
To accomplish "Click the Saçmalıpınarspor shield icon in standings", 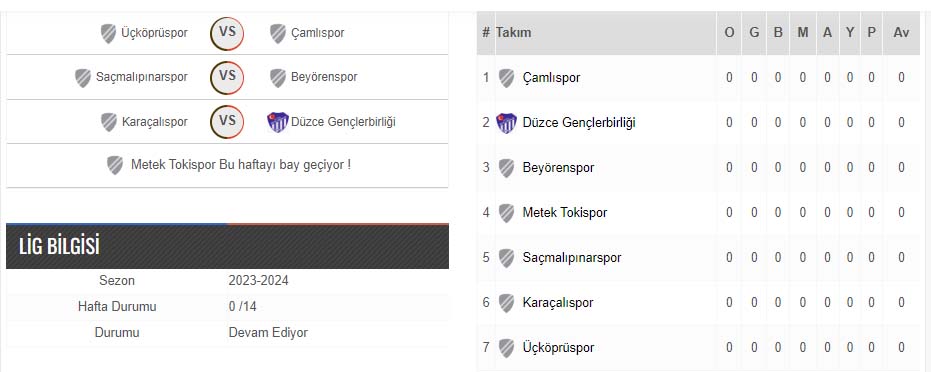I will pyautogui.click(x=506, y=258).
